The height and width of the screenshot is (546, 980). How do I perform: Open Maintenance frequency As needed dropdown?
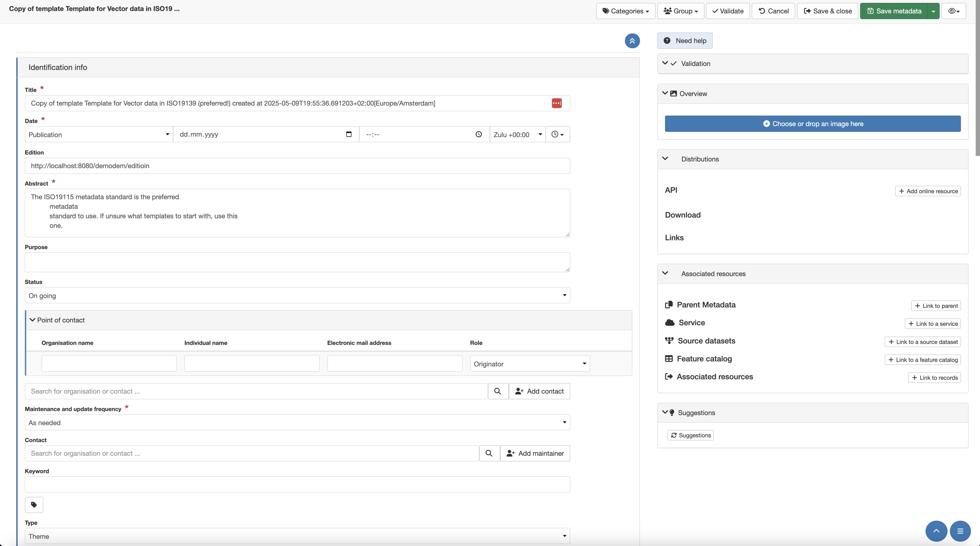click(x=297, y=422)
